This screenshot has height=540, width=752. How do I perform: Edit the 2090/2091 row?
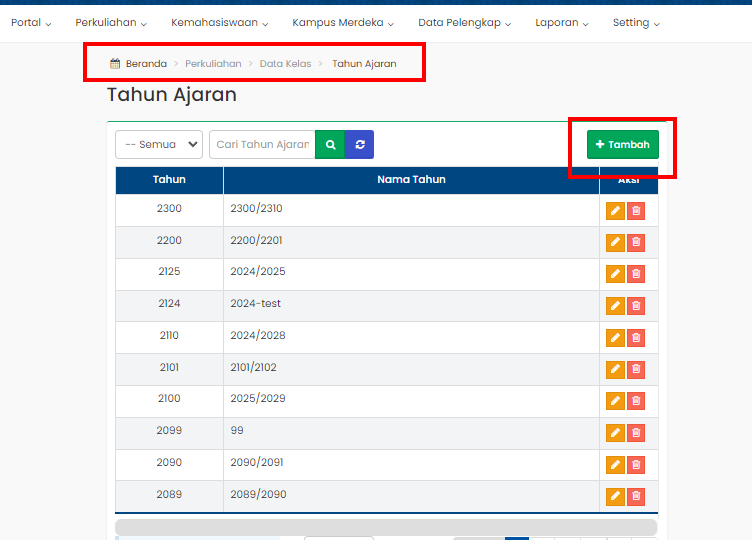[615, 465]
